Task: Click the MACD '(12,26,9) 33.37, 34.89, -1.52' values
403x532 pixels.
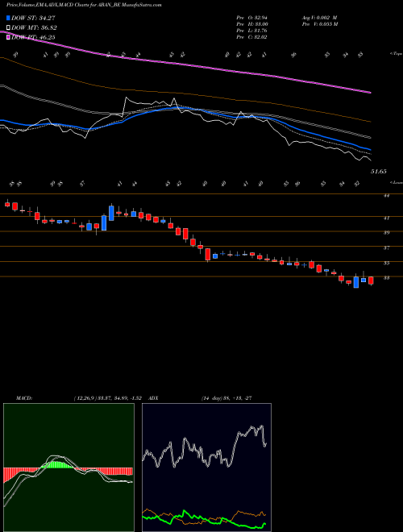Action: (110, 398)
